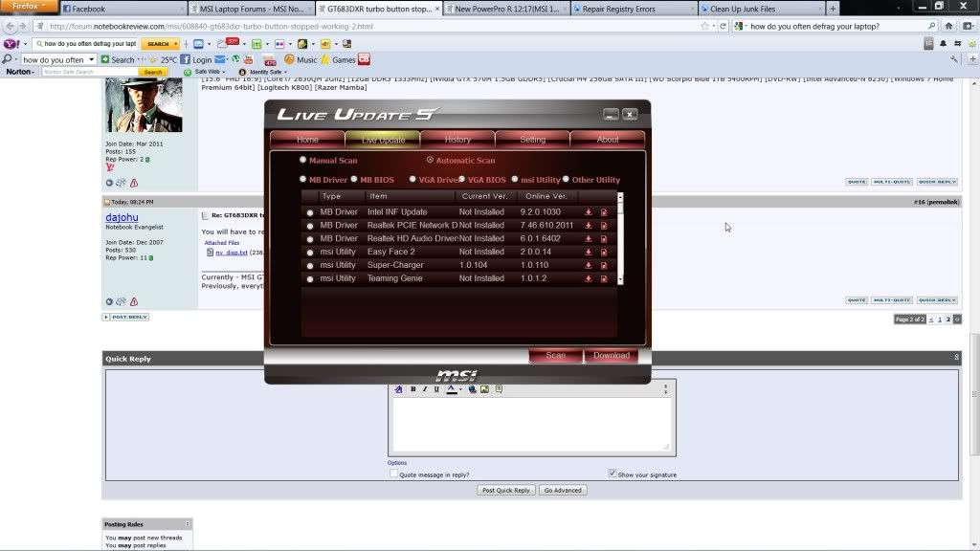This screenshot has height=551, width=980.
Task: Switch to the Repair Registry Errors browser tab
Action: [x=633, y=9]
